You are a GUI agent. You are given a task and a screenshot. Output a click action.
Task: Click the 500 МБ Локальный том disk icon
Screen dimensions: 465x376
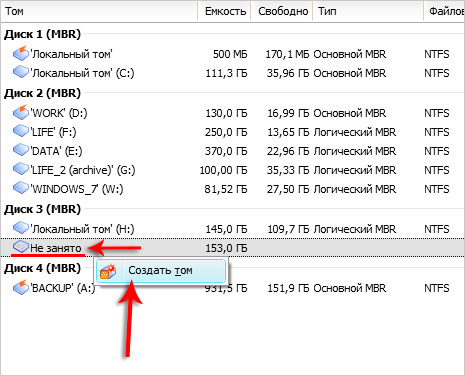[21, 53]
